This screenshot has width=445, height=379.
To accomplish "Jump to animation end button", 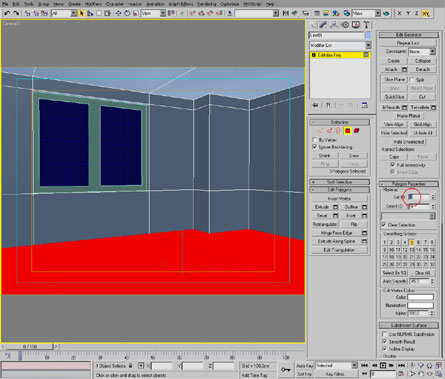I will tap(401, 366).
